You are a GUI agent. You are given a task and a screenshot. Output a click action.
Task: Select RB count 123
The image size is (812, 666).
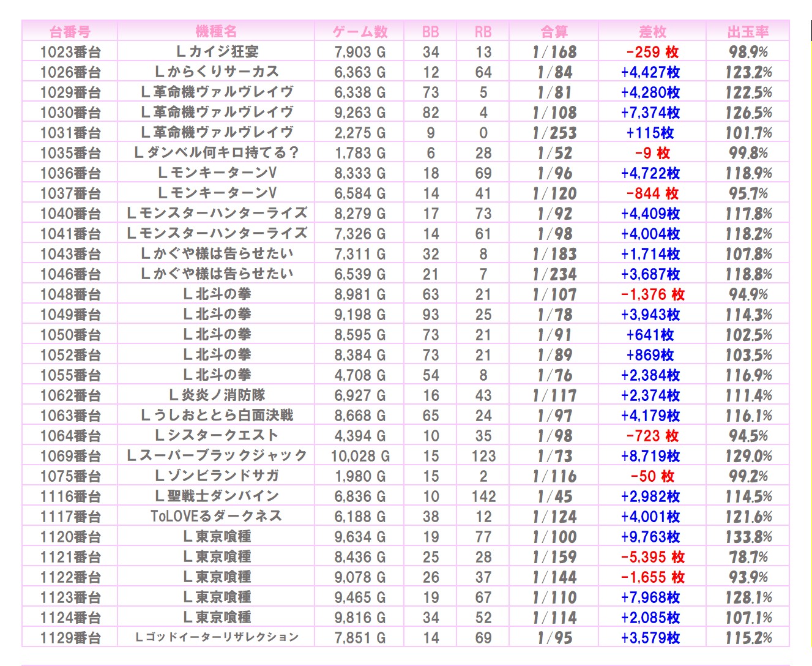point(483,456)
